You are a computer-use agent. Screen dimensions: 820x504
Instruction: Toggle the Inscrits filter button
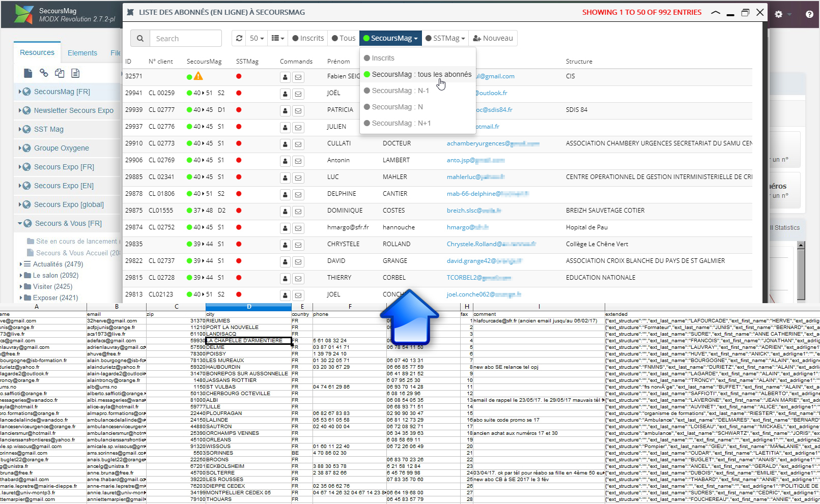click(308, 38)
